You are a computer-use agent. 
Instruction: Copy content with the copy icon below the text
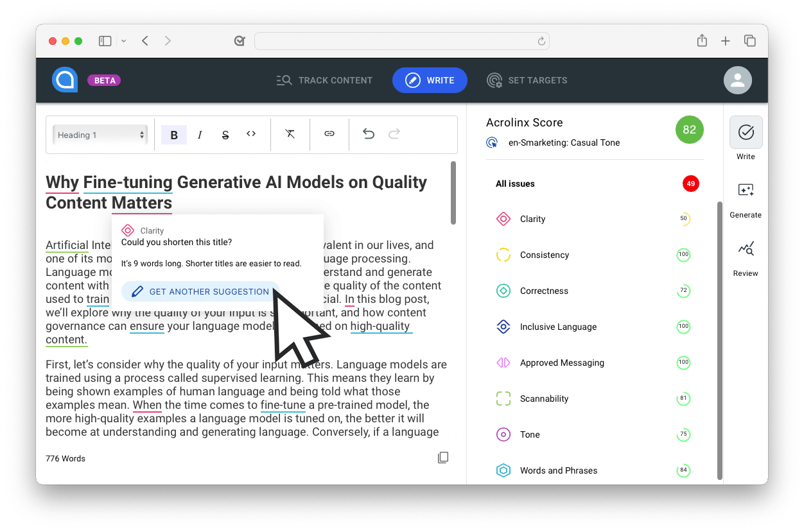point(443,458)
